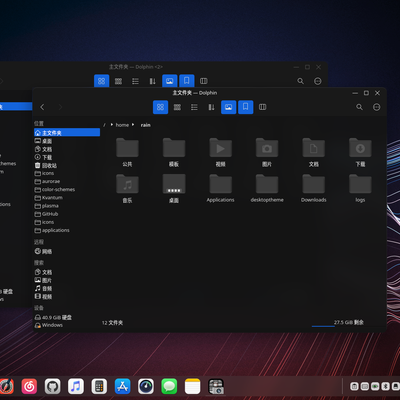Switch to icons view mode in front Dolphin
This screenshot has width=400, height=400.
[x=160, y=107]
